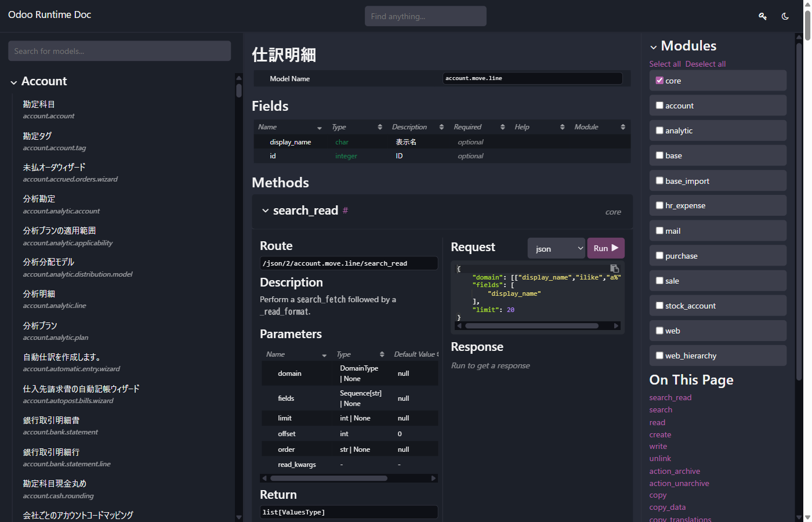Screen dimensions: 812x522
Task: Check the web_hierarchy module checkbox
Action: (659, 356)
